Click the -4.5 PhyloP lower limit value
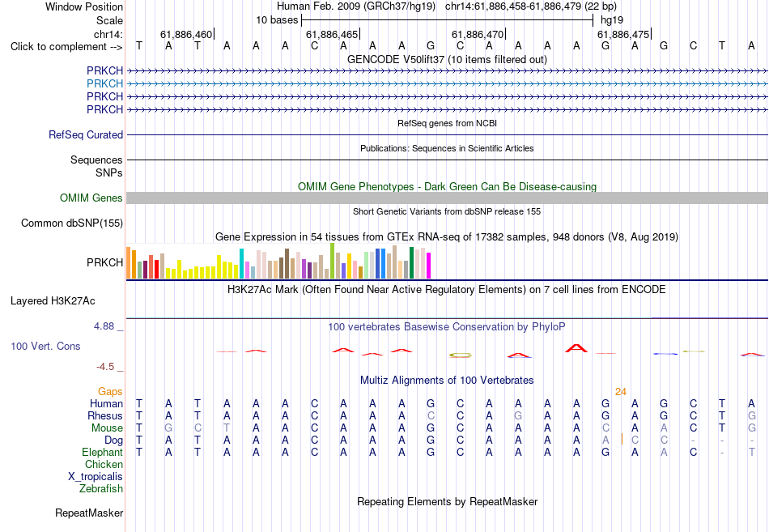 (105, 367)
